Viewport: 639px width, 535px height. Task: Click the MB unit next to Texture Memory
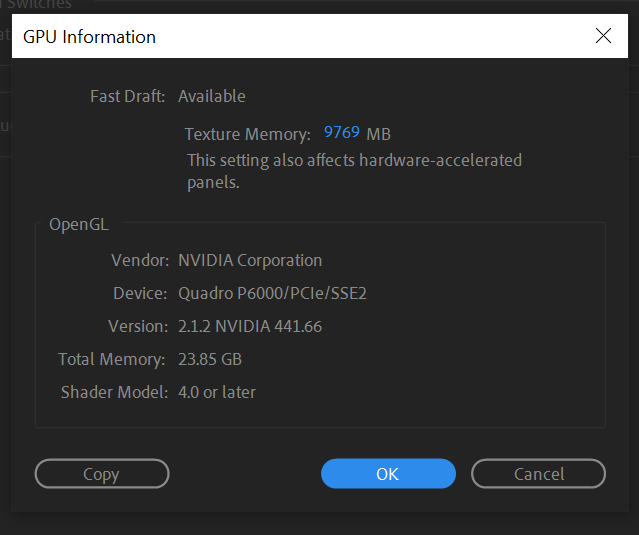(x=379, y=134)
